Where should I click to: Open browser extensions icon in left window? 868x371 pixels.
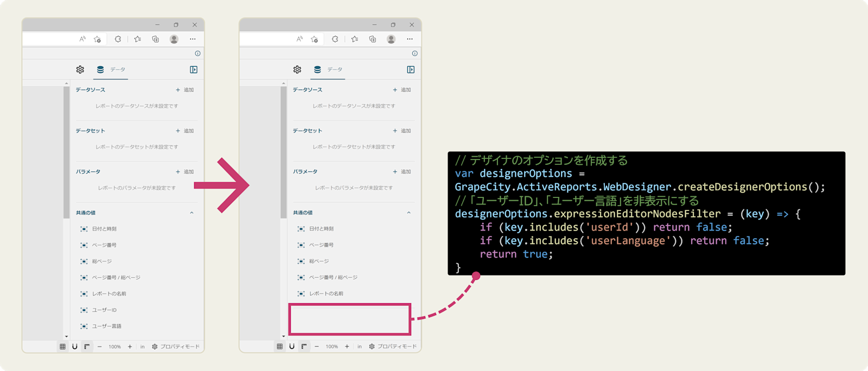point(118,39)
